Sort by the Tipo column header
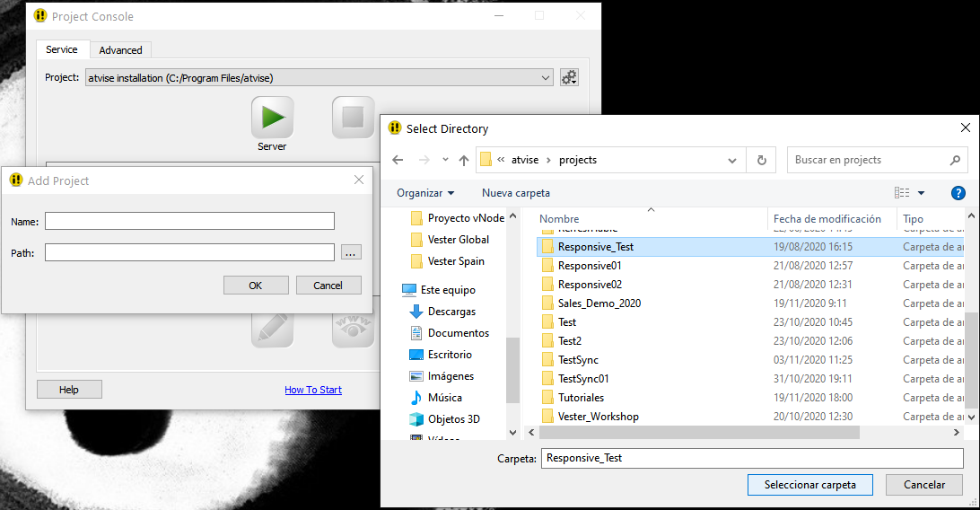The image size is (980, 510). point(913,219)
